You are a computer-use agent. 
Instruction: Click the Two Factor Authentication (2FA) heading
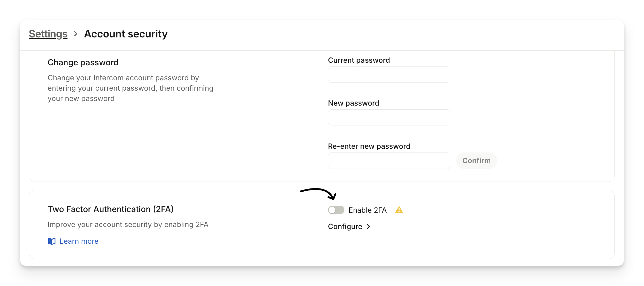tap(111, 209)
